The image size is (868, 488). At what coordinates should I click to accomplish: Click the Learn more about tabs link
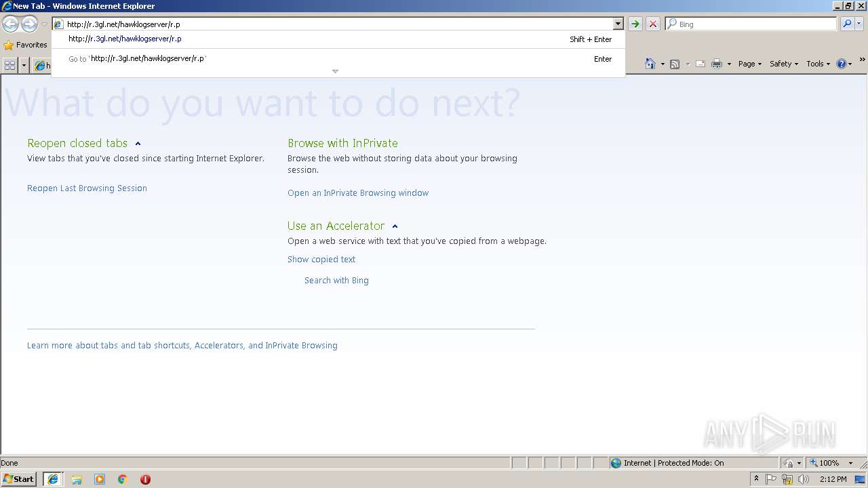[182, 346]
